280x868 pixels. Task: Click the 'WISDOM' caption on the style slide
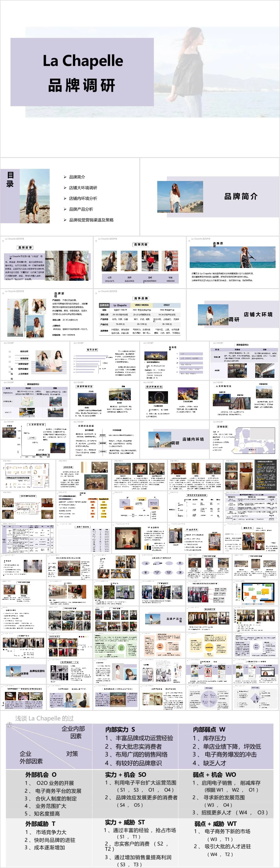pyautogui.click(x=171, y=281)
